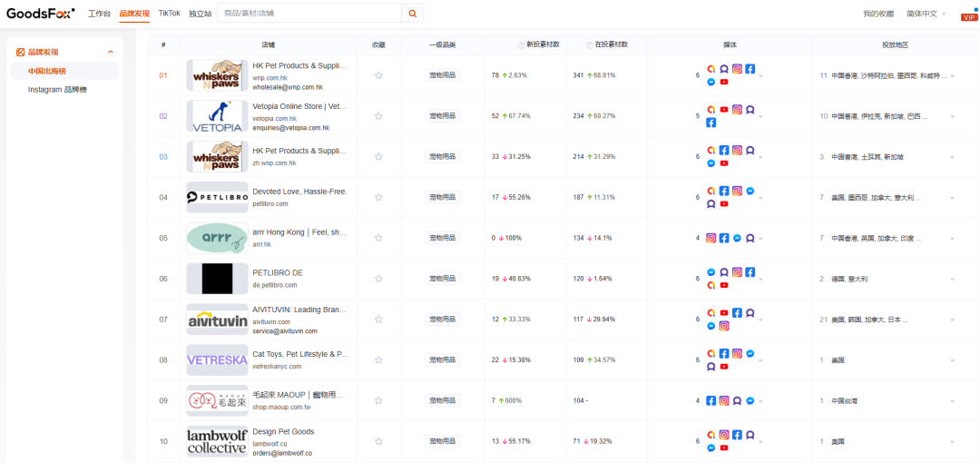Viewport: 980px width, 463px height.
Task: Click help icon beside 新投素材数 header
Action: coord(521,44)
